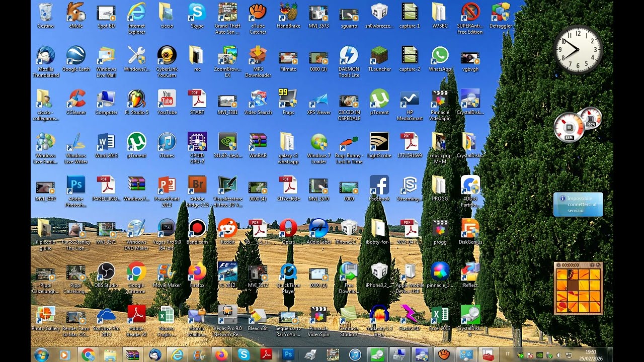Open Windows Explorer from the taskbar
This screenshot has width=644, height=362.
[110, 354]
